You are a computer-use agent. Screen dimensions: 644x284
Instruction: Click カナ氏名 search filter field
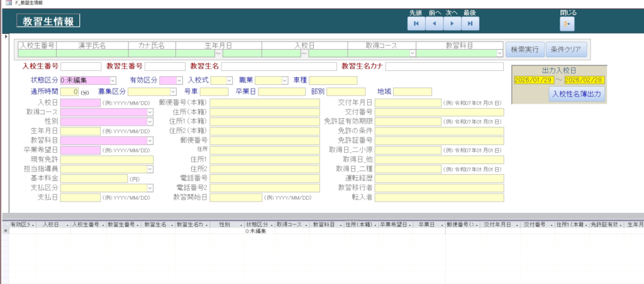coord(152,53)
